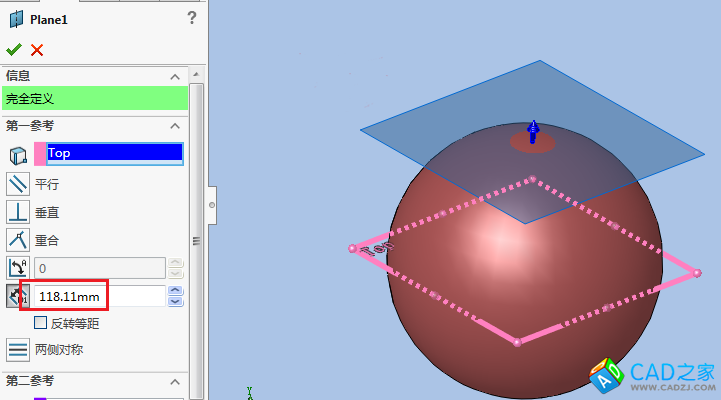
Task: Increase the offset distance with the up spinner
Action: click(175, 291)
